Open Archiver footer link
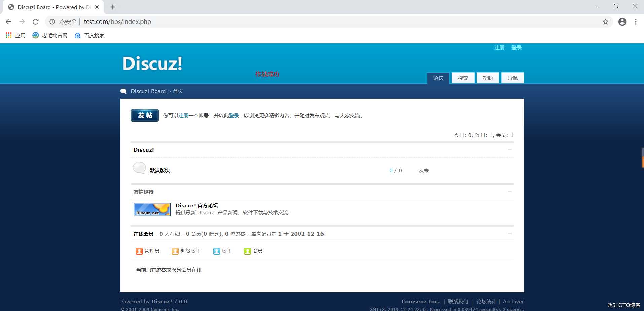The image size is (644, 311). click(x=514, y=302)
